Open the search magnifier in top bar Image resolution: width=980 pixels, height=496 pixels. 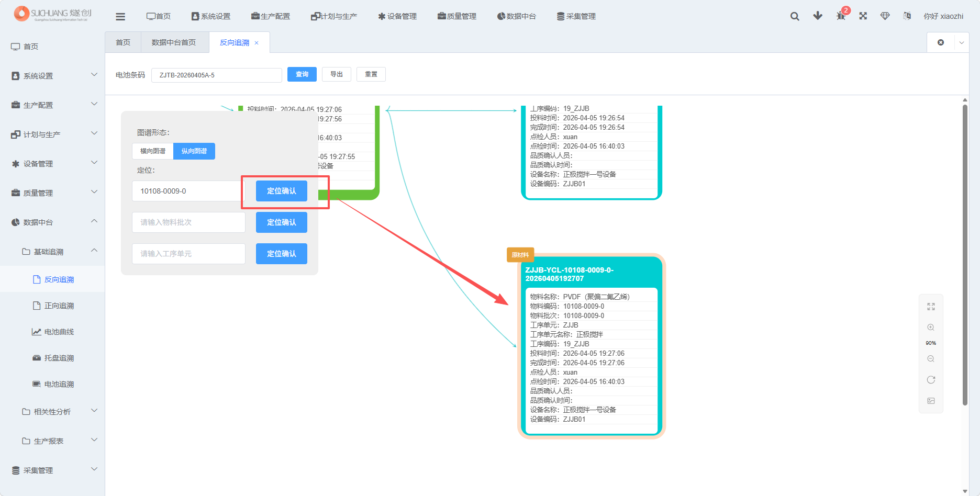tap(795, 16)
